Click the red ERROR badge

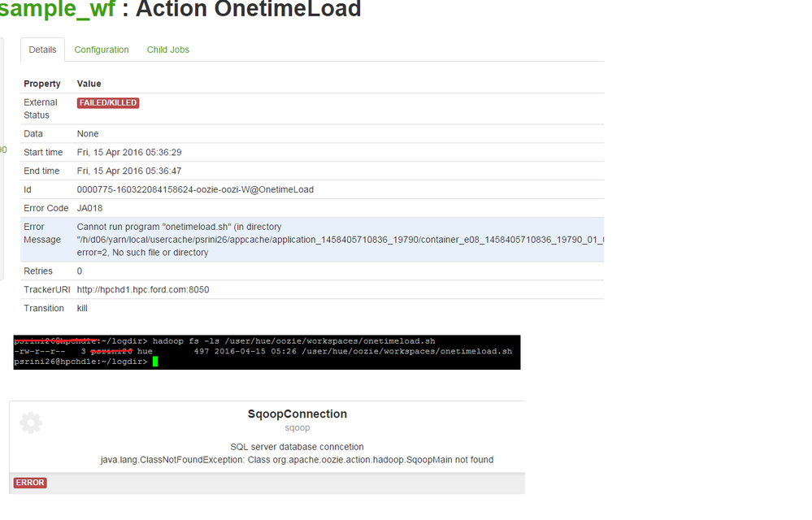click(x=30, y=483)
